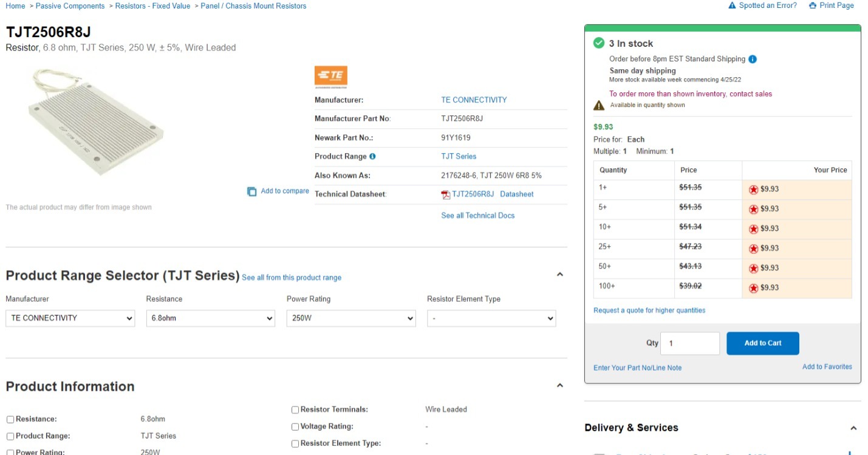Check the Power Rating filter checkbox
Screen dimensions: 868x455
[10, 453]
